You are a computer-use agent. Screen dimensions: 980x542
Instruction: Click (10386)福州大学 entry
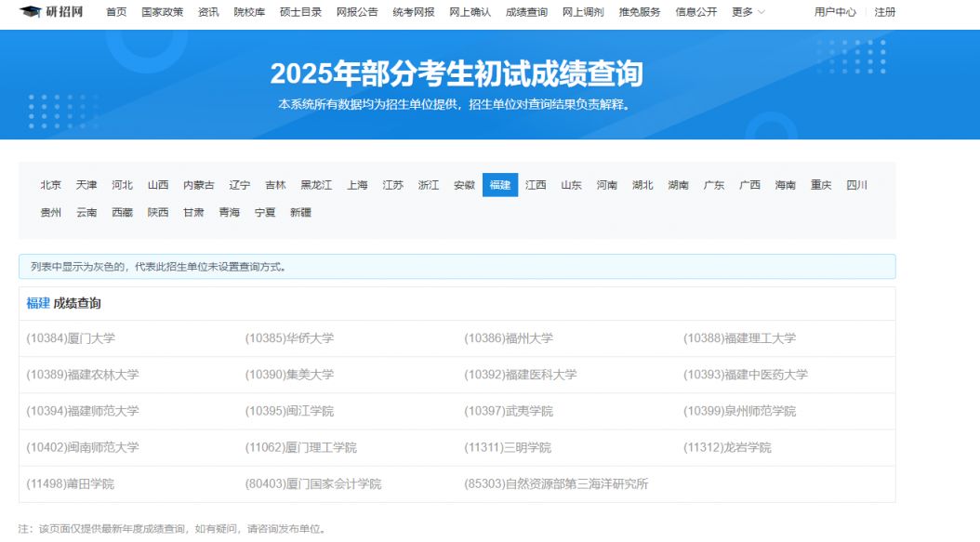(508, 338)
